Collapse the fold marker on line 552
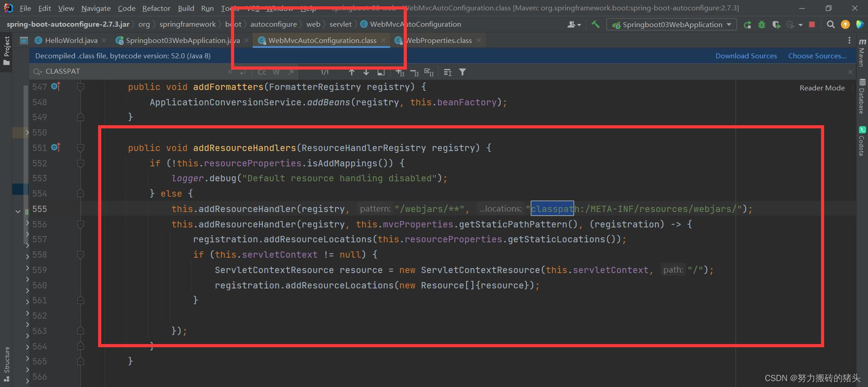This screenshot has height=387, width=868. click(80, 163)
